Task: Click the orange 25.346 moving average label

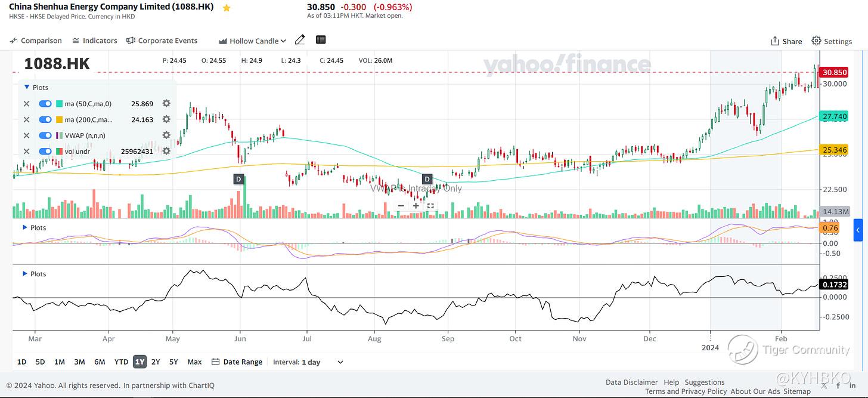Action: point(834,150)
